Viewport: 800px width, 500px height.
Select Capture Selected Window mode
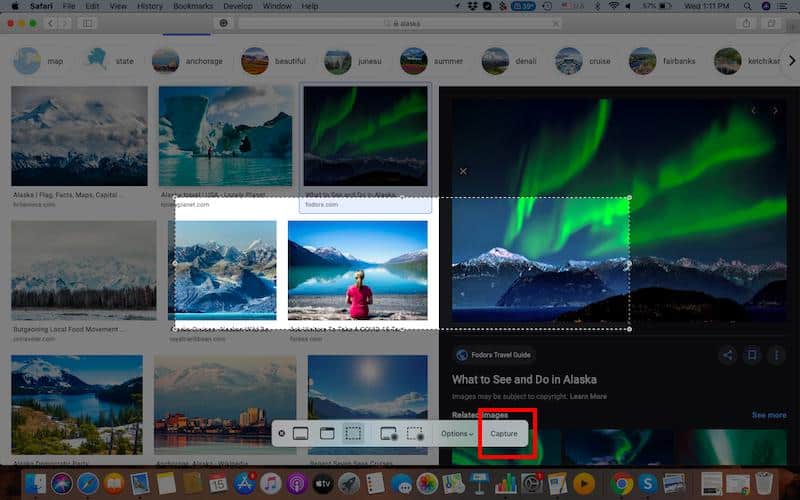(x=327, y=433)
